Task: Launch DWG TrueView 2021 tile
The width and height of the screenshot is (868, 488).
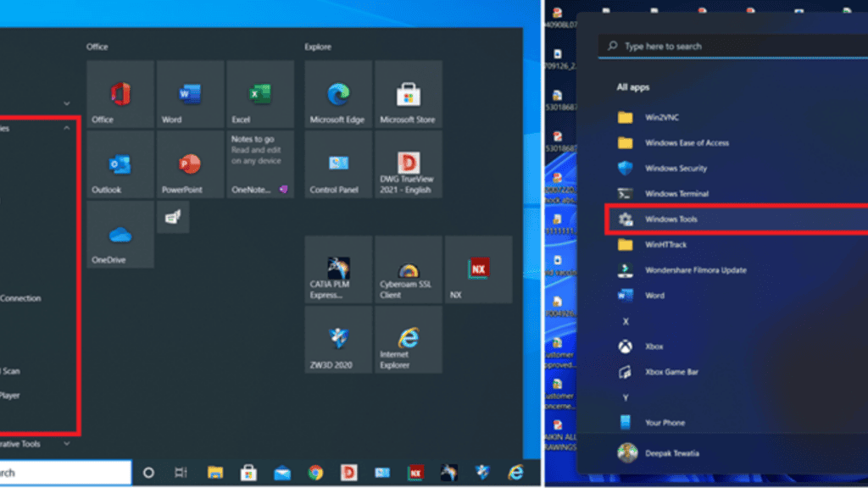Action: (x=409, y=164)
